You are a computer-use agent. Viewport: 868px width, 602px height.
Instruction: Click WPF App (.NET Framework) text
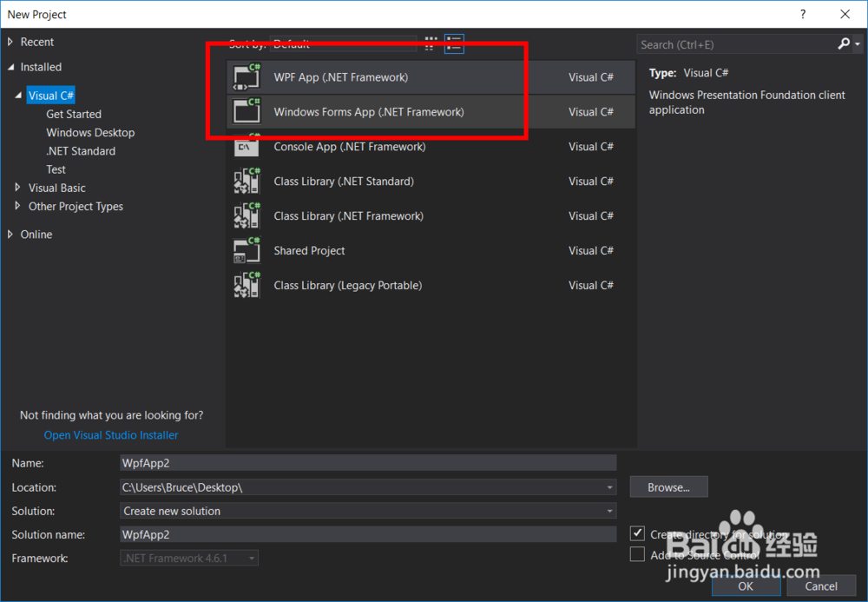coord(341,77)
